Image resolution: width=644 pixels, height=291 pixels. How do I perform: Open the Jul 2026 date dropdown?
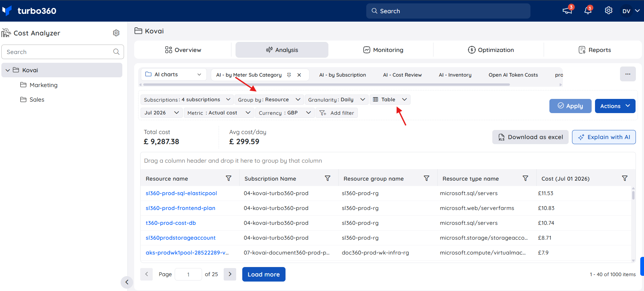point(162,113)
